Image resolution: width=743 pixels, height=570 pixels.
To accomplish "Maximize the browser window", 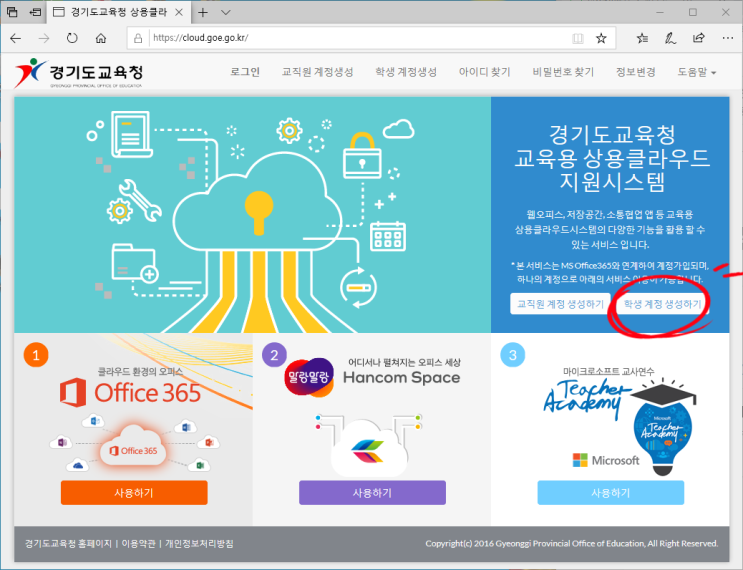I will (x=693, y=12).
